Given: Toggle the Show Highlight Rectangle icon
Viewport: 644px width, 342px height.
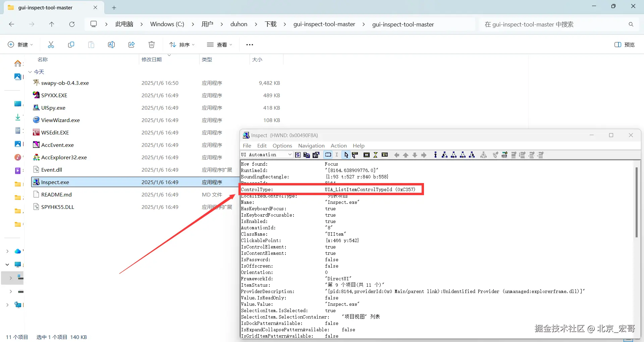Looking at the screenshot, I should pyautogui.click(x=367, y=155).
